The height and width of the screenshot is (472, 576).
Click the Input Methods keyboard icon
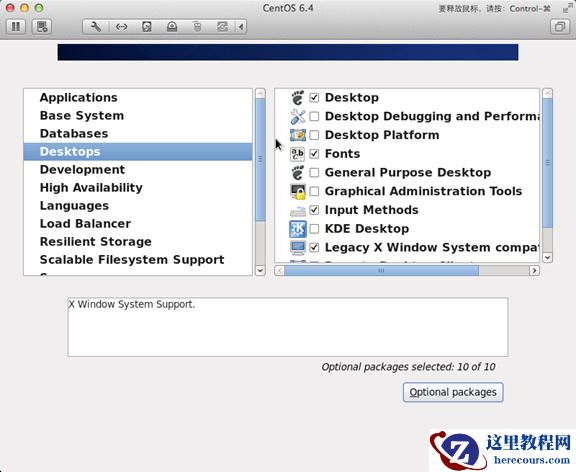click(x=298, y=211)
